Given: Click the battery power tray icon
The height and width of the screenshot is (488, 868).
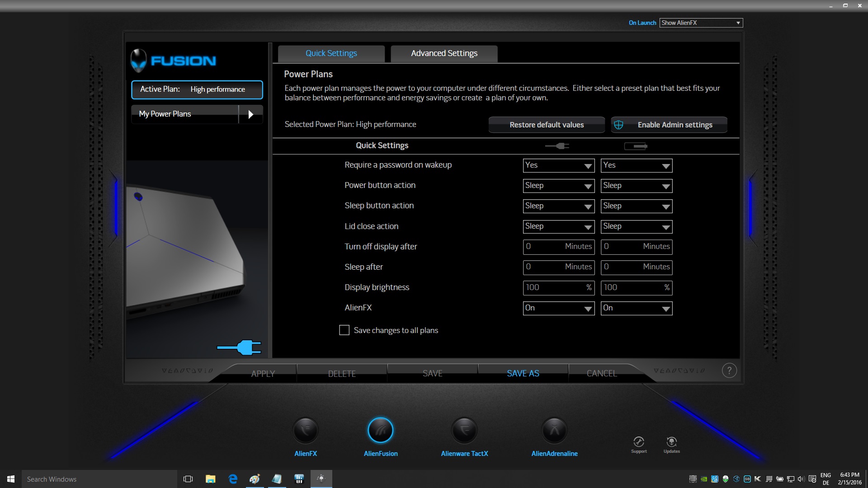Looking at the screenshot, I should click(x=780, y=479).
